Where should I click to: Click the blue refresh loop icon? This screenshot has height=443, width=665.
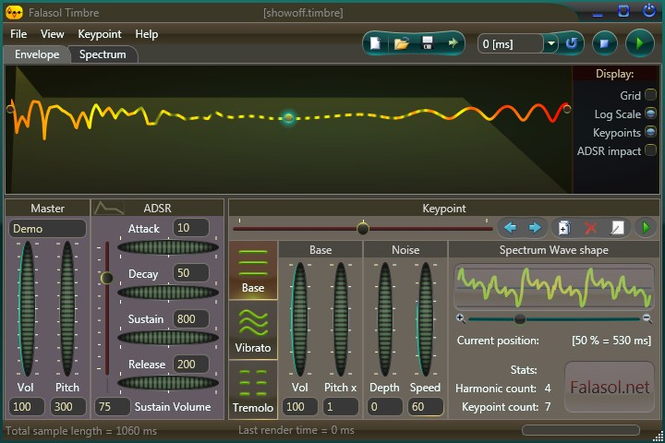(x=571, y=43)
